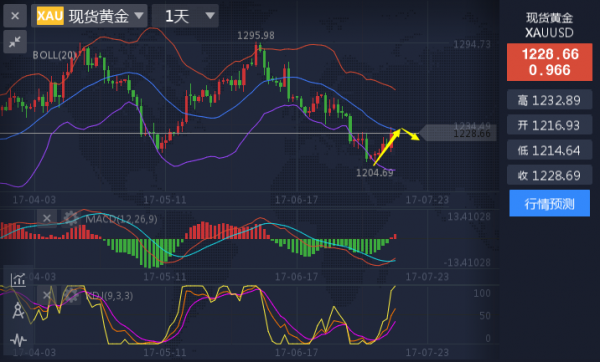Open KDJ indicator settings gear
Image resolution: width=601 pixels, height=363 pixels.
click(x=71, y=295)
